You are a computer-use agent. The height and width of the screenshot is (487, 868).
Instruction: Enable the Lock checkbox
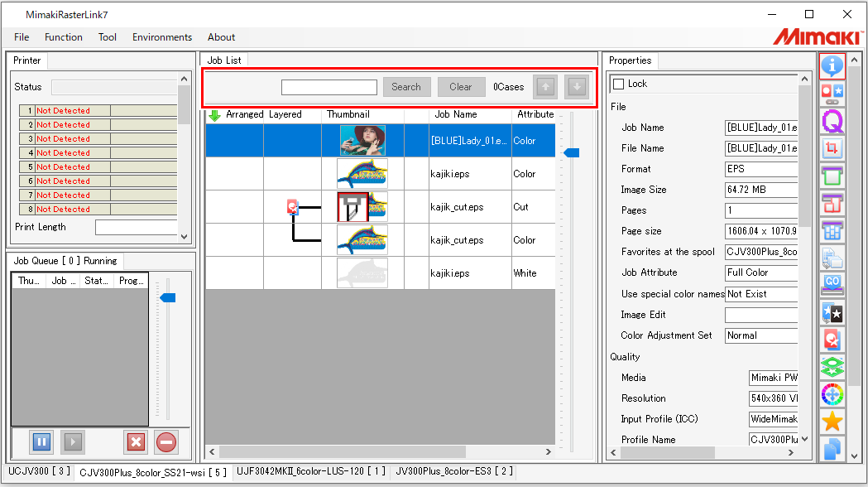(x=618, y=84)
